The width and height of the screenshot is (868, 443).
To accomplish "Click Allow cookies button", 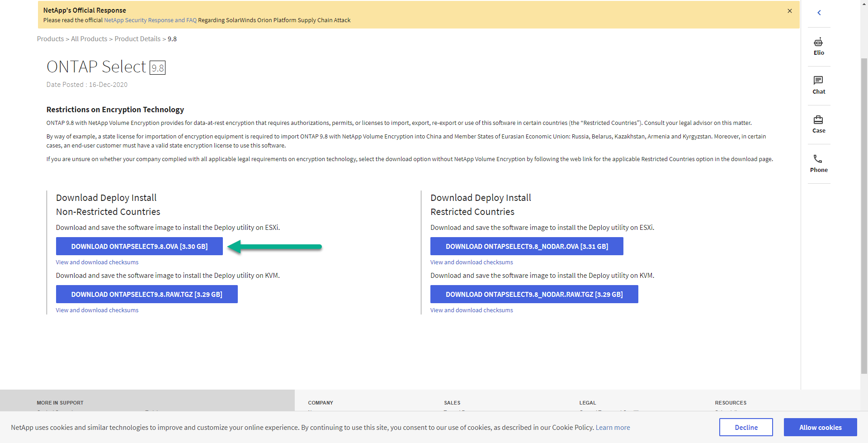I will 820,427.
